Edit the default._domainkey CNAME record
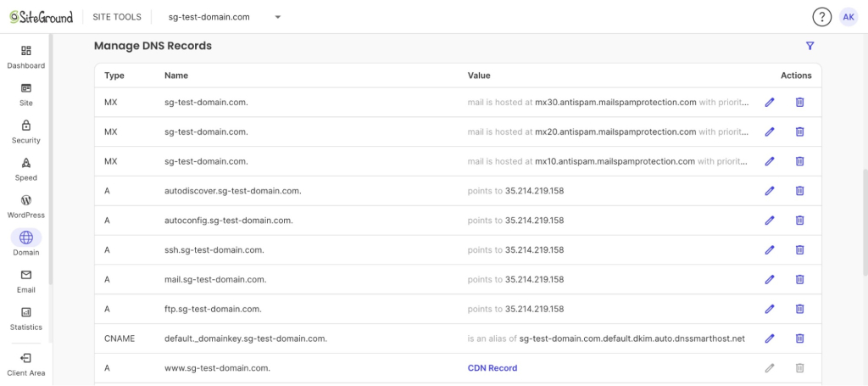868x386 pixels. 770,338
